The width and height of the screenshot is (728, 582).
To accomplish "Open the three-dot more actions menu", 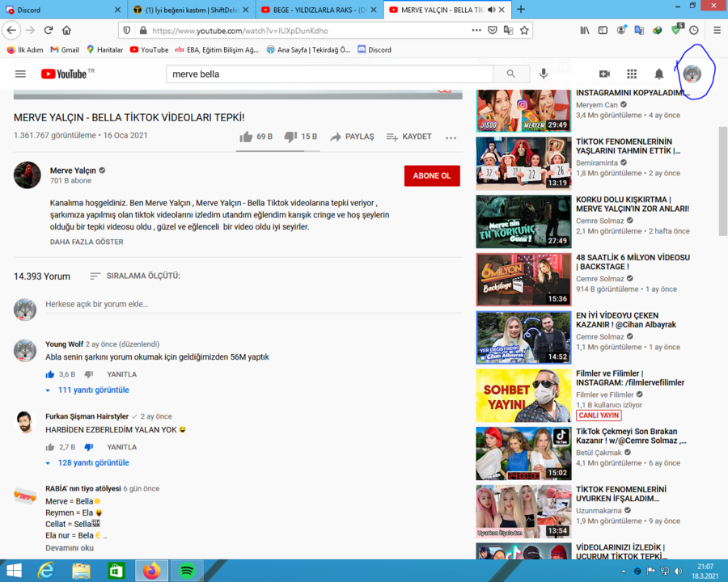I will click(451, 137).
